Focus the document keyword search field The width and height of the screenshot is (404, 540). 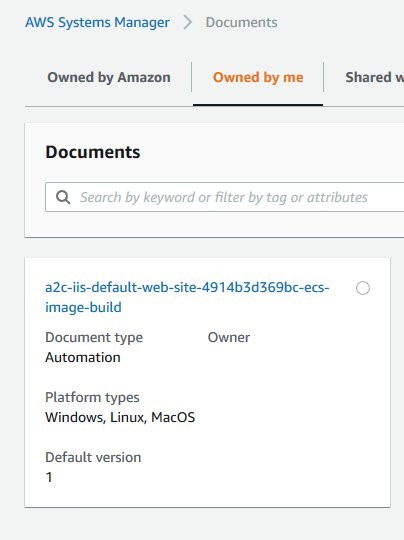pyautogui.click(x=225, y=197)
